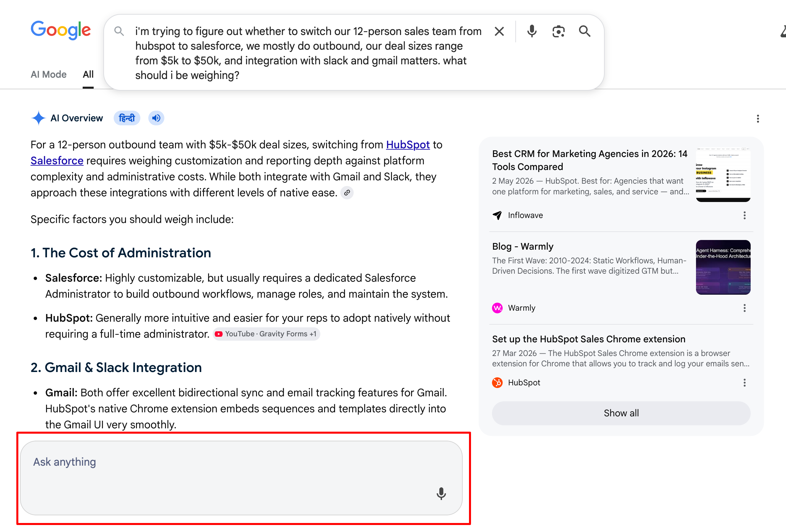Submit search with the blue magnifier button
Screen dimensions: 786x532
[x=584, y=31]
